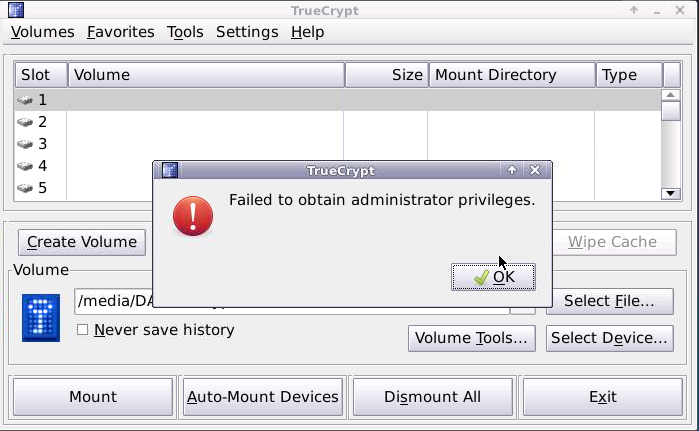
Task: Click the red error exclamation icon
Action: point(193,215)
